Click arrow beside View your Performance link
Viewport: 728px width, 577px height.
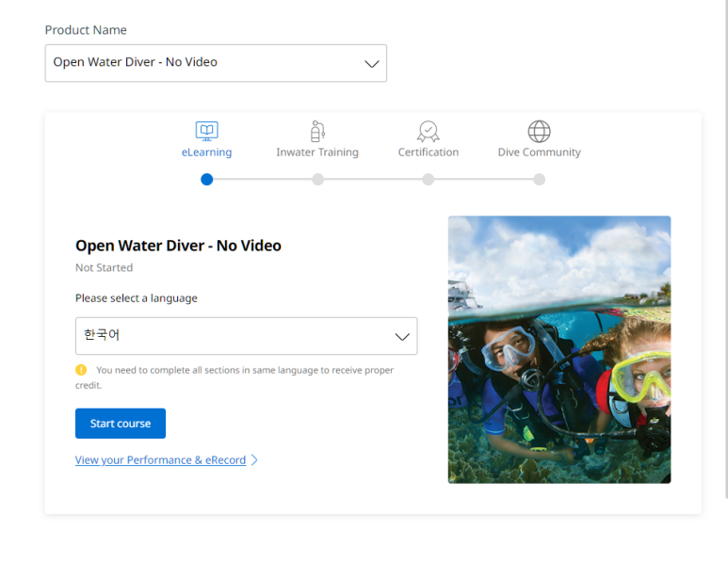(254, 460)
